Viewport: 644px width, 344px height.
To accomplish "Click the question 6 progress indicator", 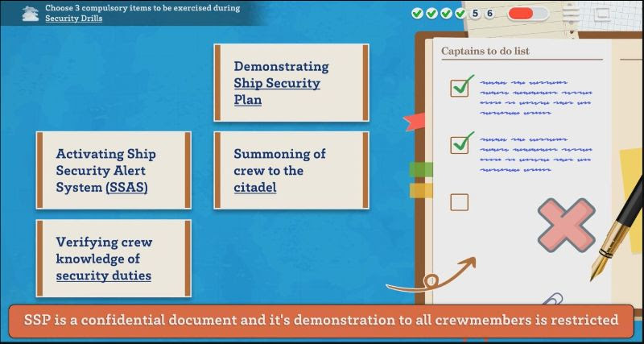I will 489,13.
